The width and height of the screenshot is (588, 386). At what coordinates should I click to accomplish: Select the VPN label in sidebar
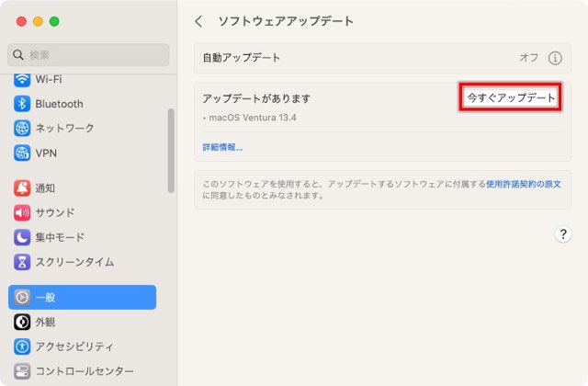coord(46,153)
